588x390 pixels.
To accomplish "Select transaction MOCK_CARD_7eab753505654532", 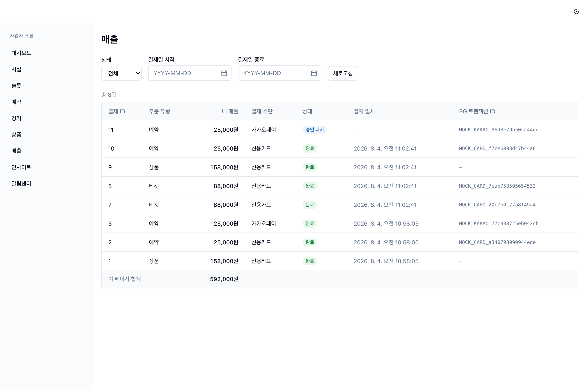I will coord(497,186).
